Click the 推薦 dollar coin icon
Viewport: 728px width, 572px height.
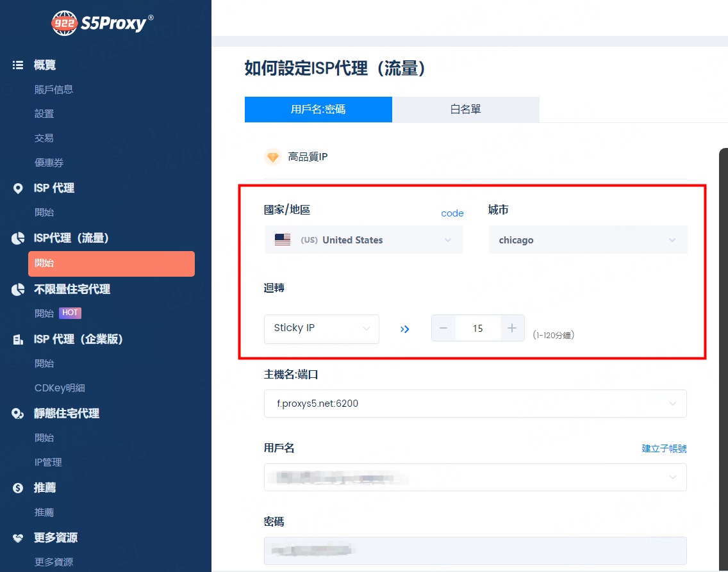(x=18, y=488)
